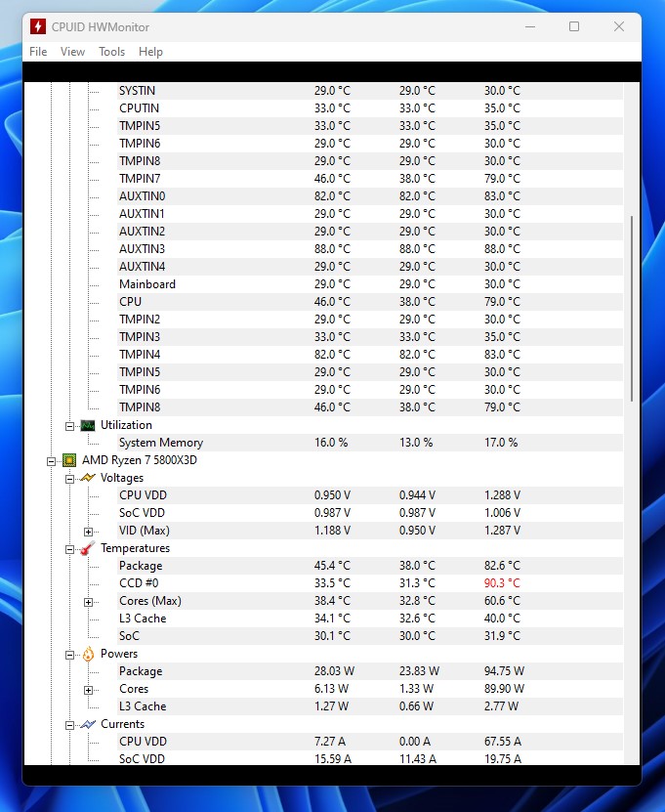Select the SoC VDD voltage row
Viewport: 665px width, 812px height.
[370, 513]
